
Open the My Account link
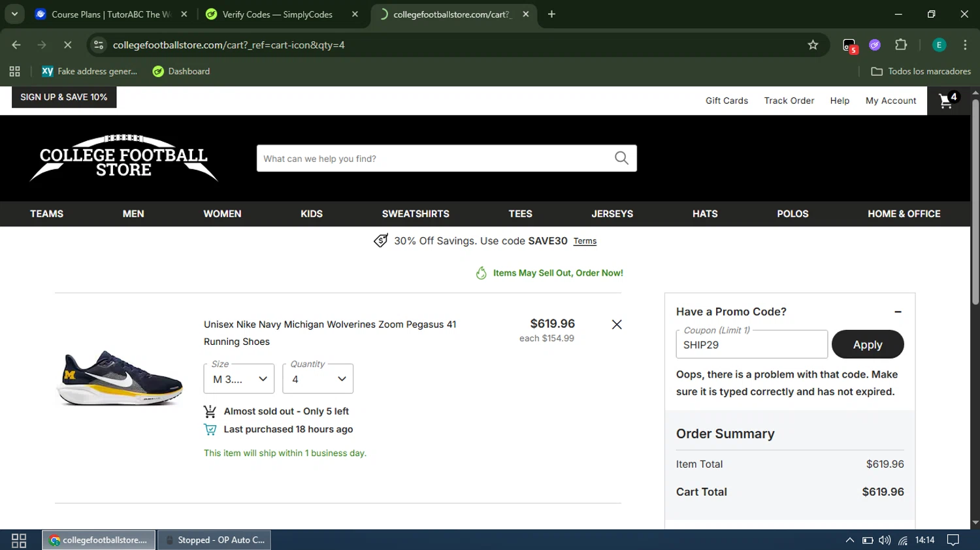point(890,101)
